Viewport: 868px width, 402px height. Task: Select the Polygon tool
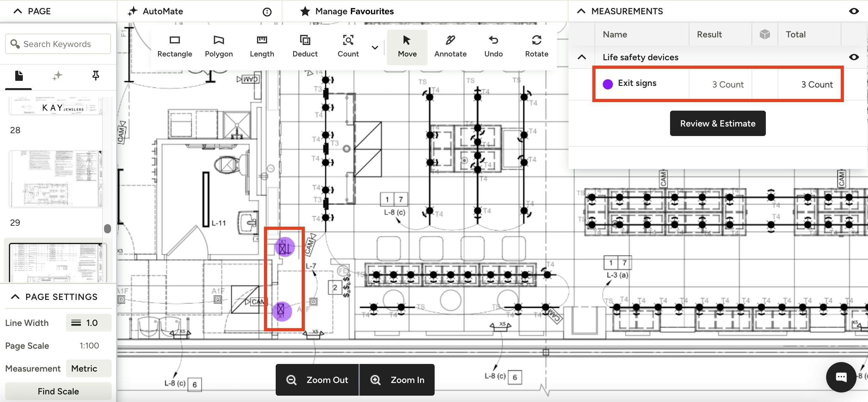pyautogui.click(x=219, y=47)
